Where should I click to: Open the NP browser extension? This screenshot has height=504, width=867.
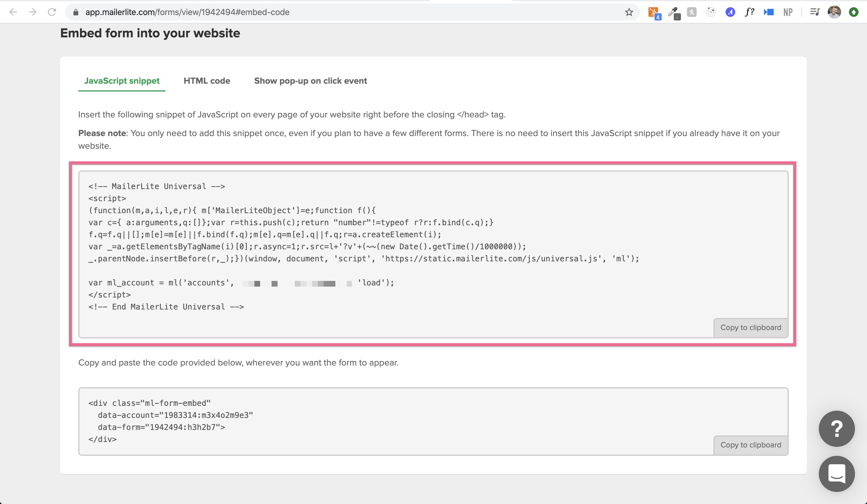click(x=788, y=12)
